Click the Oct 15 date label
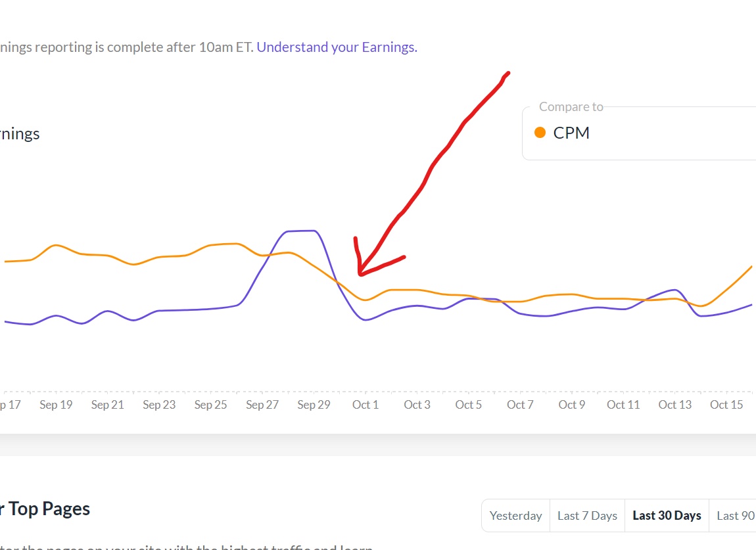756x550 pixels. coord(726,405)
